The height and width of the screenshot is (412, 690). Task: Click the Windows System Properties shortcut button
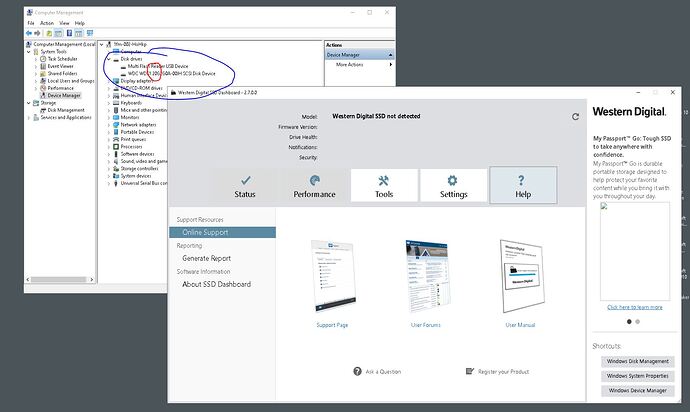(x=638, y=376)
